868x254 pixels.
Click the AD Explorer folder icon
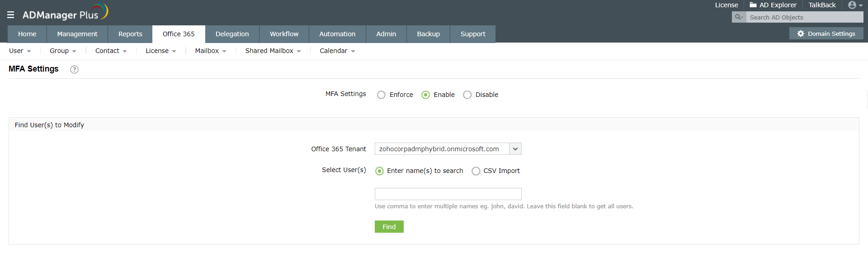click(x=753, y=5)
